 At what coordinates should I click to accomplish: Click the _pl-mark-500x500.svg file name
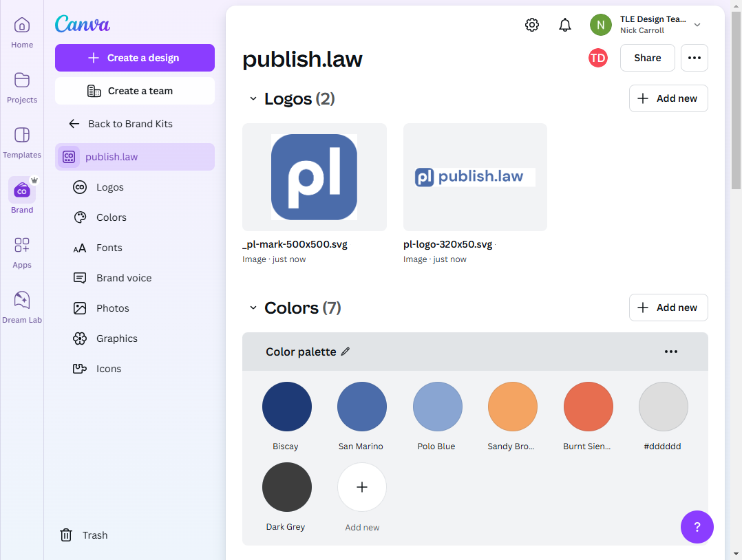(x=295, y=244)
